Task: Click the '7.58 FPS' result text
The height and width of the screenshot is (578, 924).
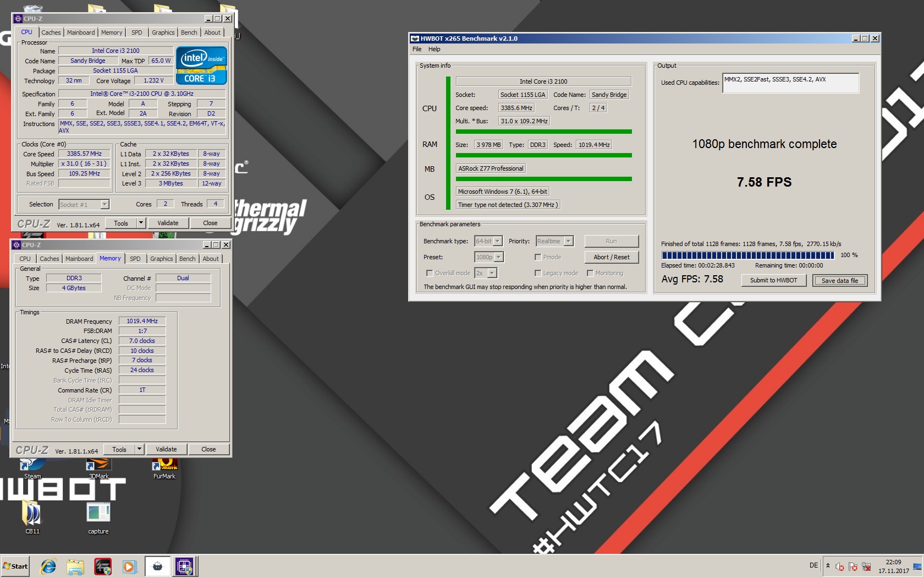Action: tap(764, 182)
